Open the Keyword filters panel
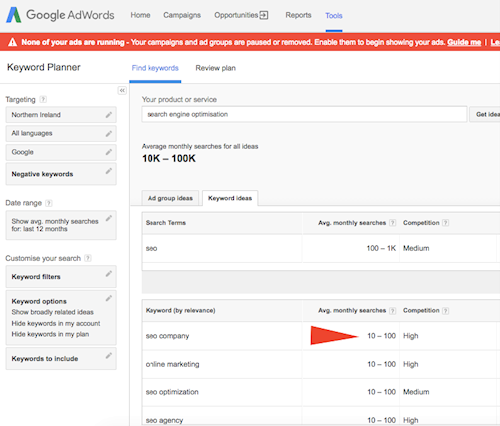 tap(61, 276)
